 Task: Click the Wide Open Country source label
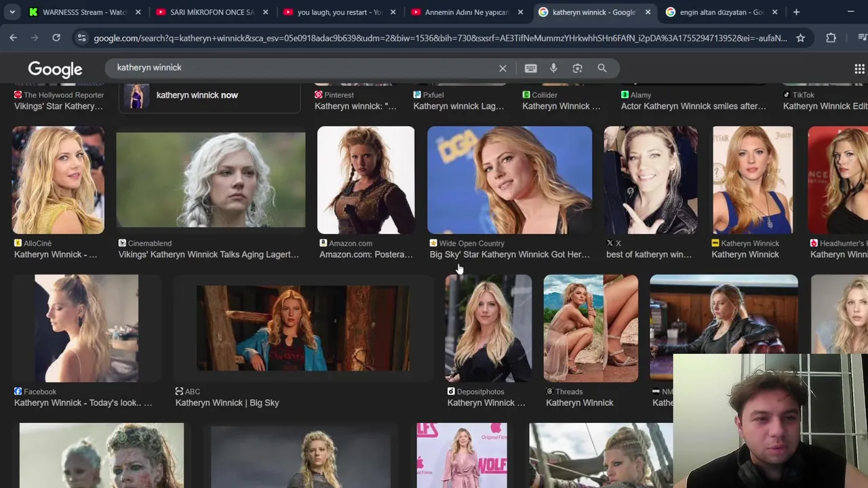[471, 243]
